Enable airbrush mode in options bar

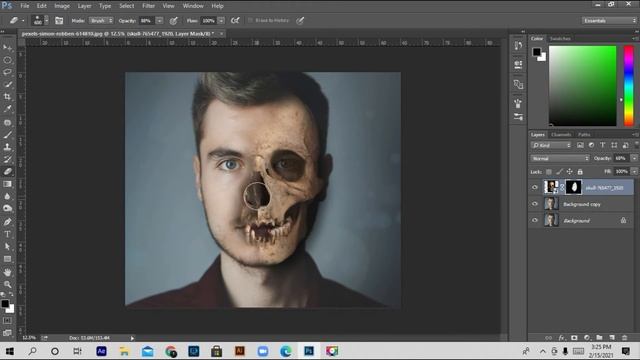point(235,20)
